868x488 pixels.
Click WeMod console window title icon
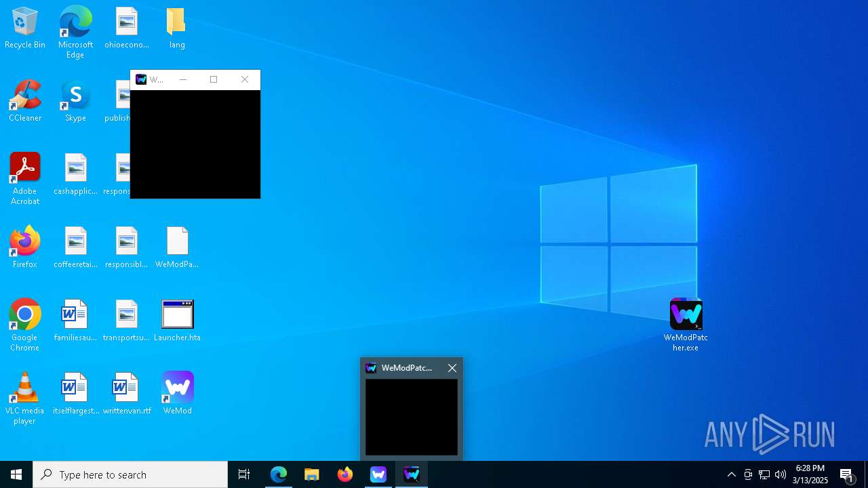(x=141, y=79)
